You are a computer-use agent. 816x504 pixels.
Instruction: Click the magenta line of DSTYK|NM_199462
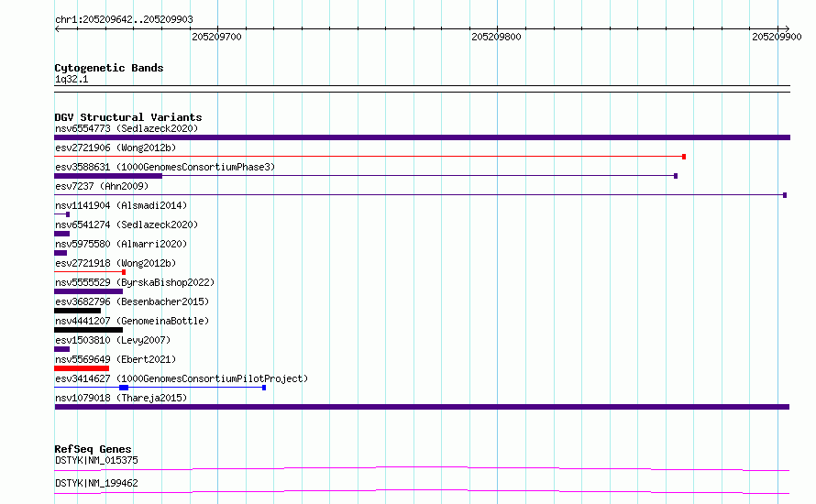pos(422,491)
